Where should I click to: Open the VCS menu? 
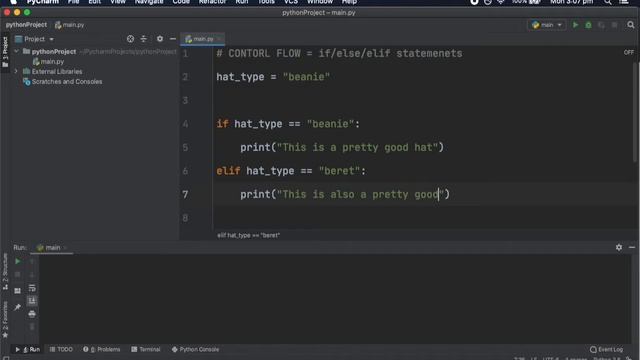click(291, 2)
